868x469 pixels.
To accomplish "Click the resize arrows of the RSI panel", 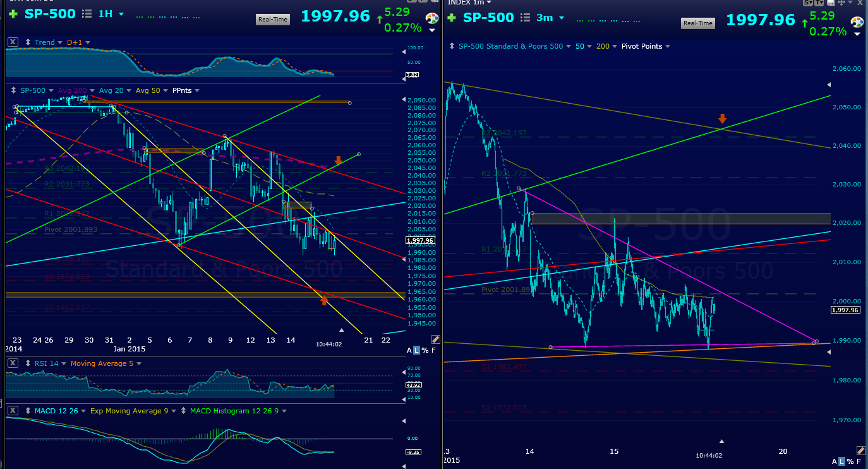I will pos(28,363).
